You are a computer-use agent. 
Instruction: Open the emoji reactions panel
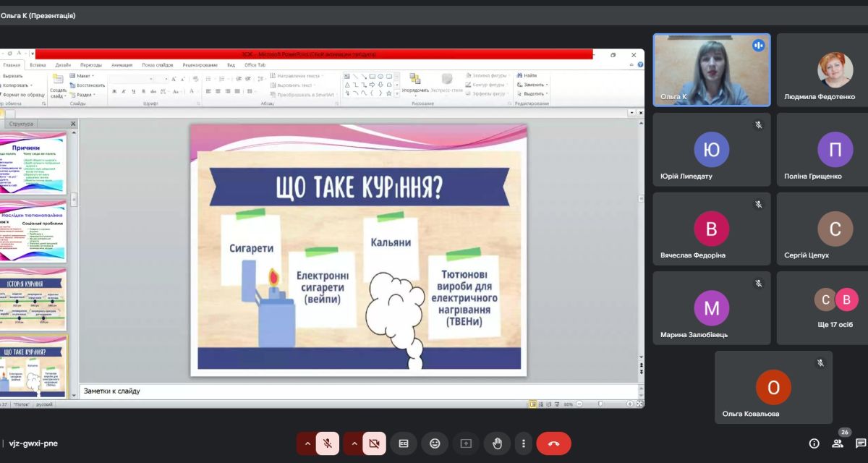[435, 443]
